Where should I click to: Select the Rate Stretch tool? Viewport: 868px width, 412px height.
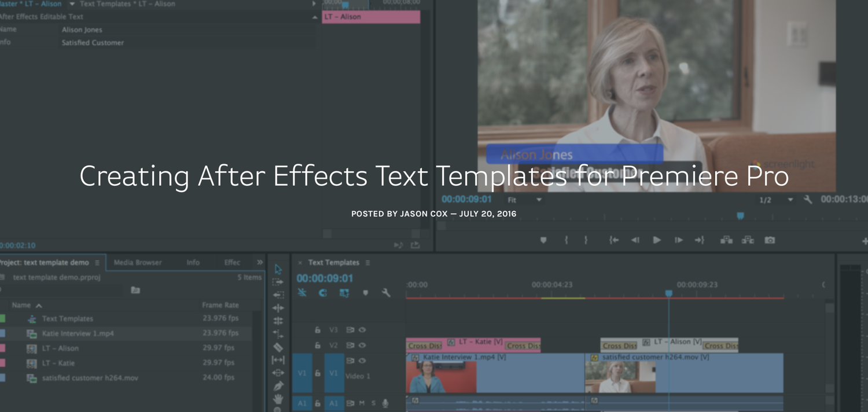tap(278, 334)
